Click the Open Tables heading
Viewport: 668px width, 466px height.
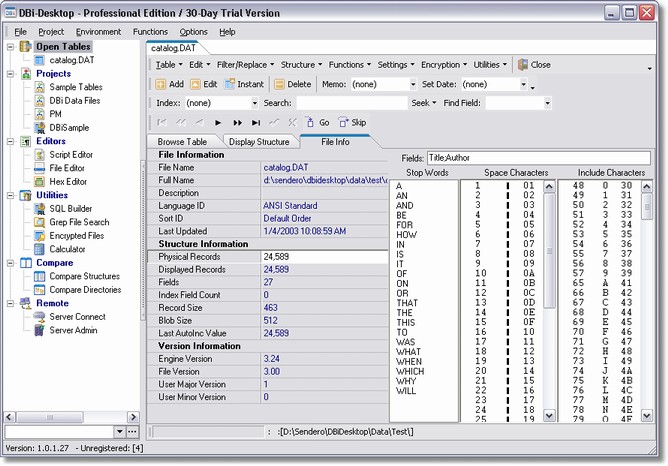pyautogui.click(x=63, y=47)
